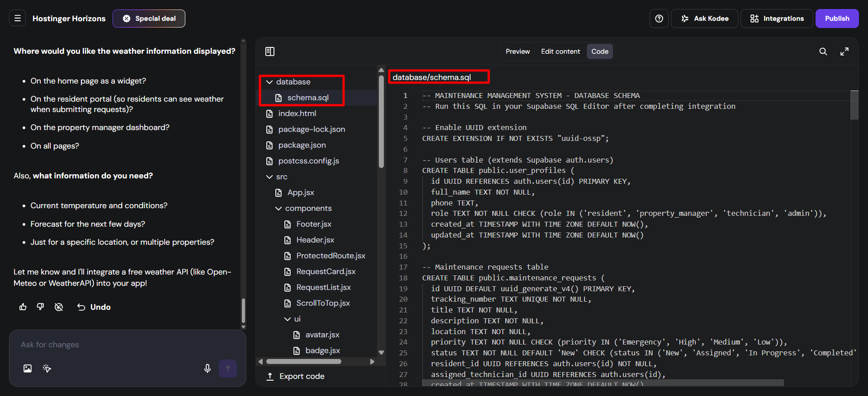Switch to the Edit content tab
The image size is (868, 396).
click(x=560, y=51)
